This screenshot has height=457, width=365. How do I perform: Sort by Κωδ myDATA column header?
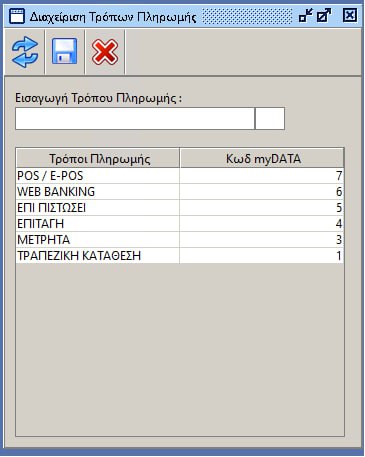262,158
